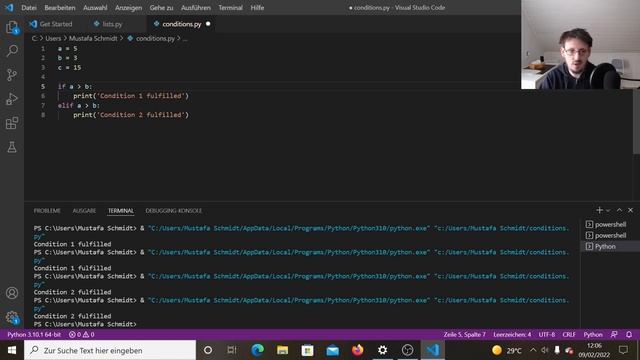Screen dimensions: 640x360
Task: Click the Windows taskbar search field
Action: point(110,350)
